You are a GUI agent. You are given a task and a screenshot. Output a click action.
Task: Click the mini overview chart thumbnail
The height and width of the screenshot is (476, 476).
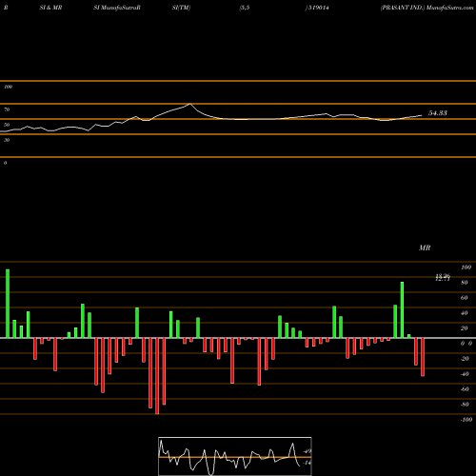tap(235, 456)
